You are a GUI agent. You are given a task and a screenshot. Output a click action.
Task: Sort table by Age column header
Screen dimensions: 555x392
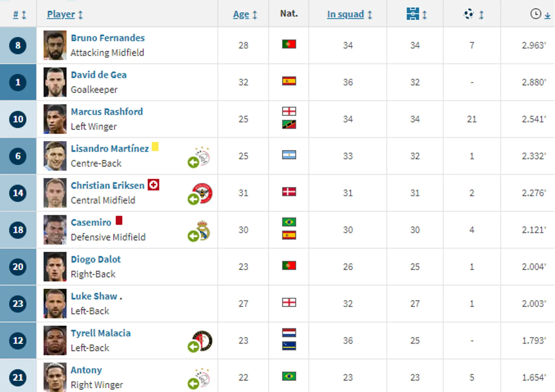(241, 14)
